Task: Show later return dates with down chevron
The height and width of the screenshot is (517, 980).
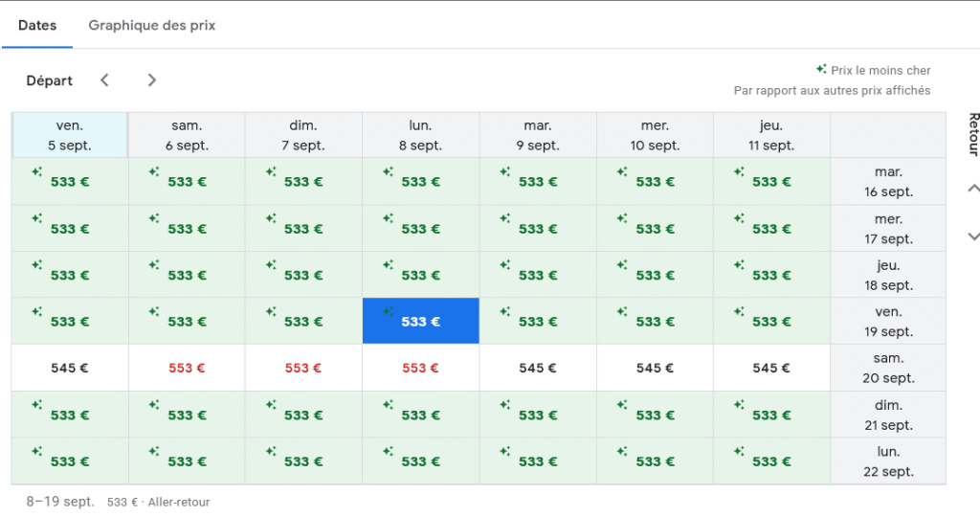Action: [973, 236]
